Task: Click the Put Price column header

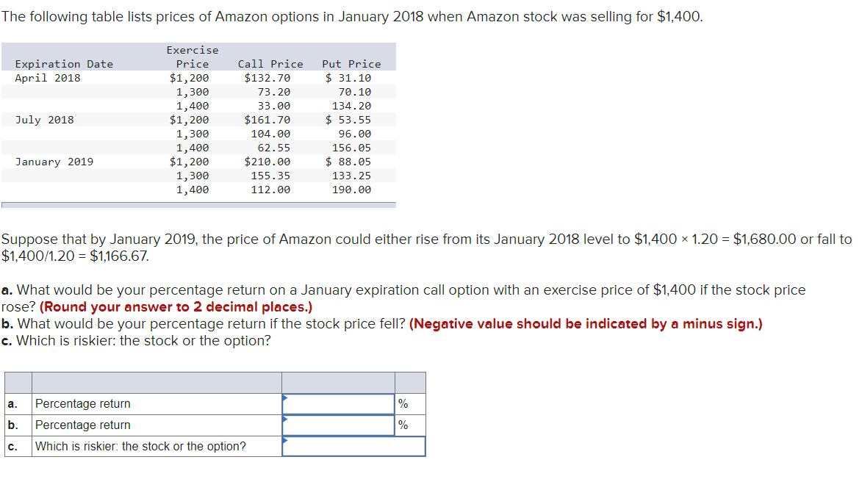Action: pyautogui.click(x=351, y=64)
